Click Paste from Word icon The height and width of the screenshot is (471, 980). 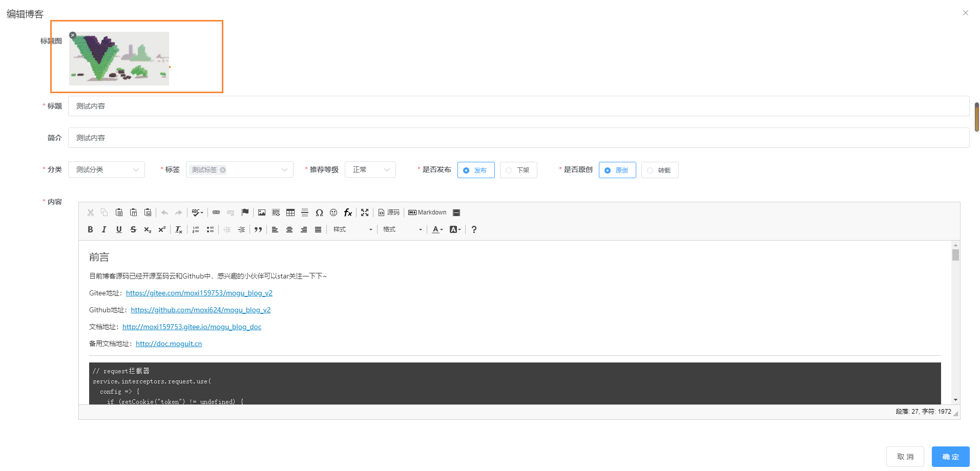click(148, 212)
